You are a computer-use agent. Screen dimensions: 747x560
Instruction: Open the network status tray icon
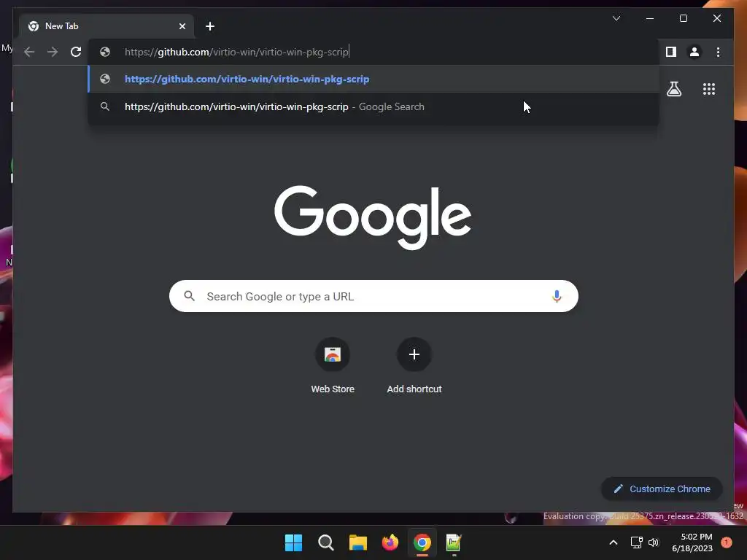[x=636, y=542]
